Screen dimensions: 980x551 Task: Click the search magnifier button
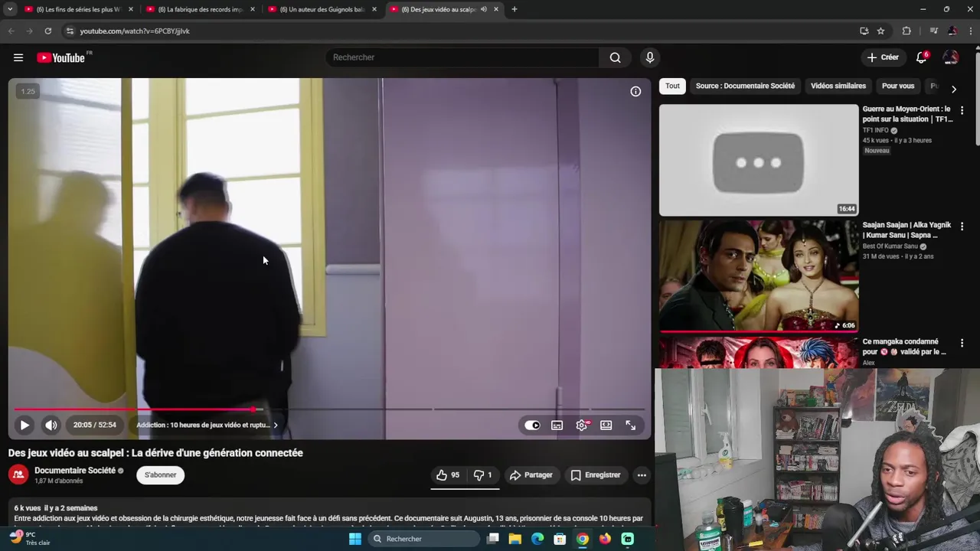[x=615, y=57]
